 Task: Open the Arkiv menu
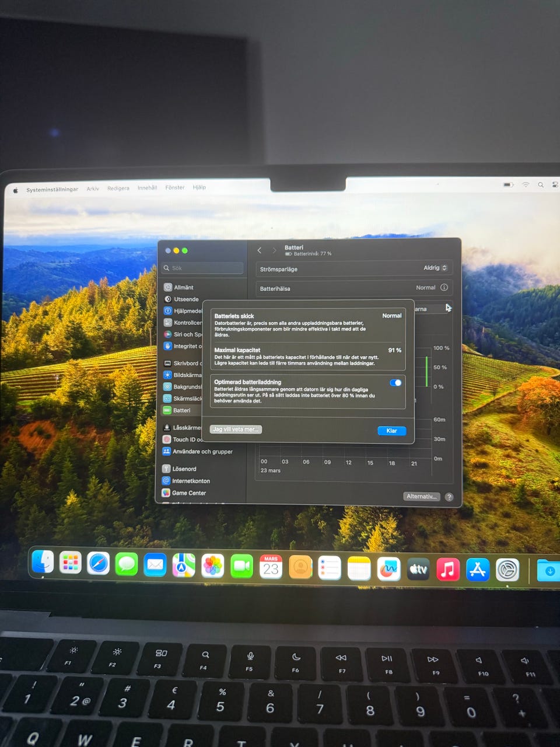93,189
